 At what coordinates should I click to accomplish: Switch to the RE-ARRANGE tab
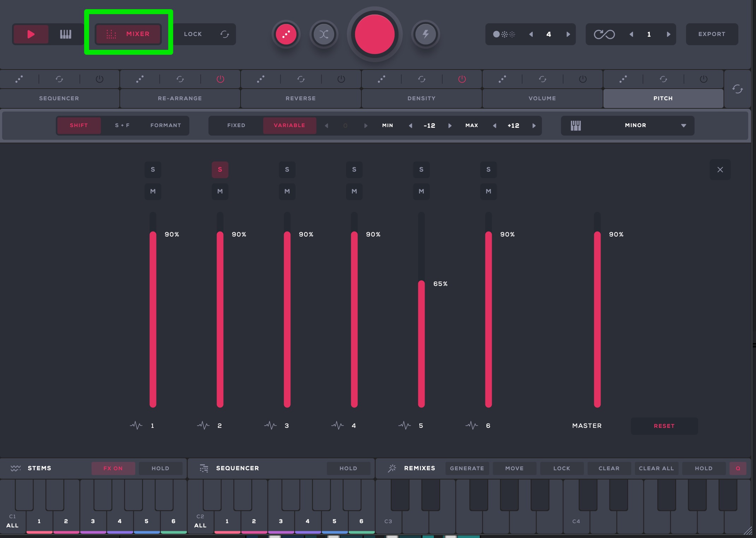point(180,98)
